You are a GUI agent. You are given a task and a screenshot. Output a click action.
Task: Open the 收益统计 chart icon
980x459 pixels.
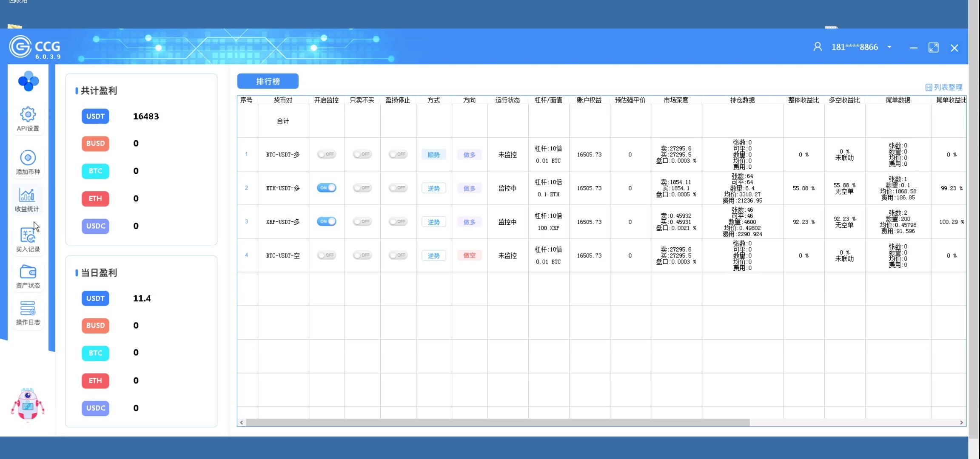point(27,195)
